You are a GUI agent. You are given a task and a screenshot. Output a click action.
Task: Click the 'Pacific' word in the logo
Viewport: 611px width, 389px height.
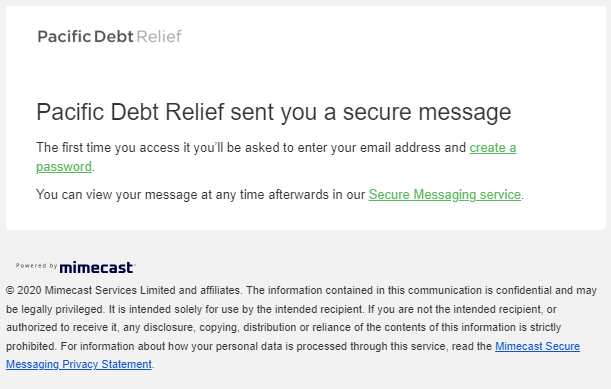64,37
